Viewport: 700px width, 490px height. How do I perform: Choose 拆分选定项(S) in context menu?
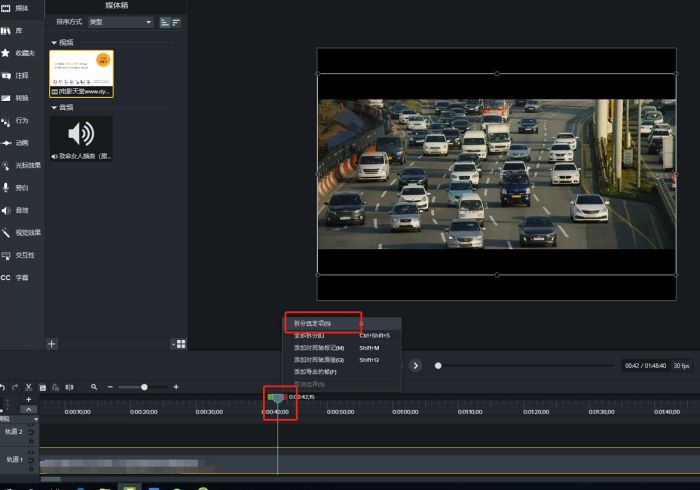[x=343, y=323]
